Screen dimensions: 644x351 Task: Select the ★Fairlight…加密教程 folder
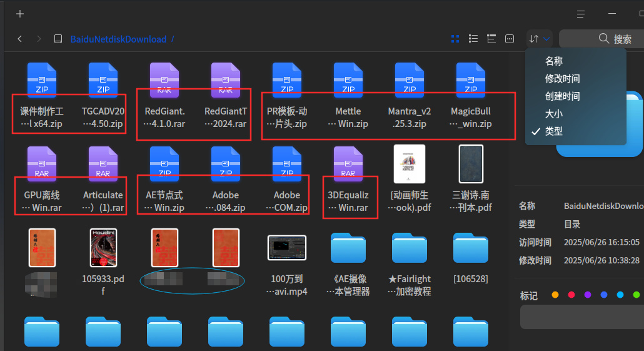coord(409,264)
